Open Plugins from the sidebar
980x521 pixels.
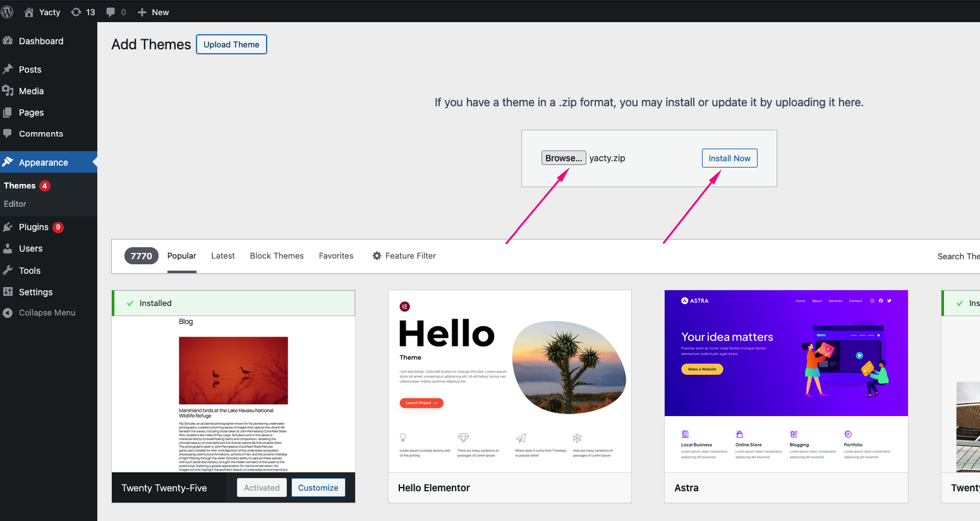pos(33,227)
